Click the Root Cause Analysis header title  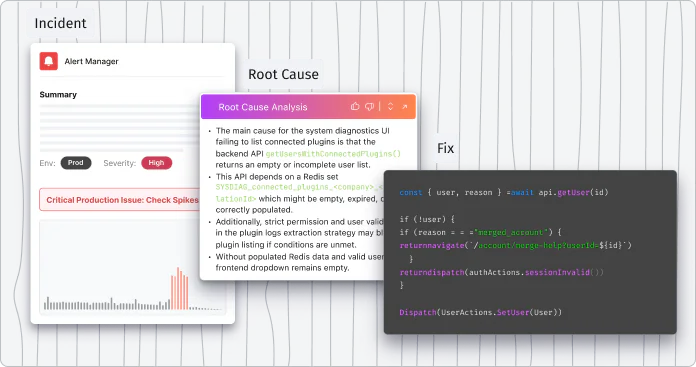263,107
